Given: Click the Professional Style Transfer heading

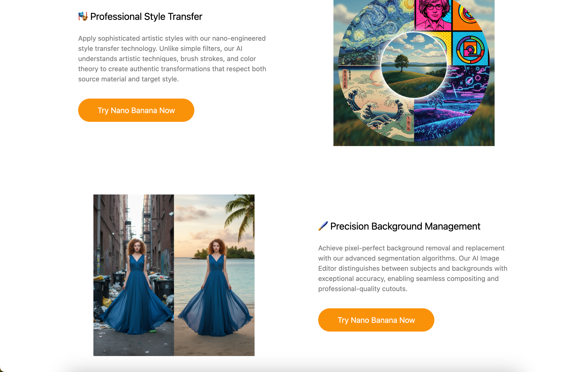Looking at the screenshot, I should point(146,16).
